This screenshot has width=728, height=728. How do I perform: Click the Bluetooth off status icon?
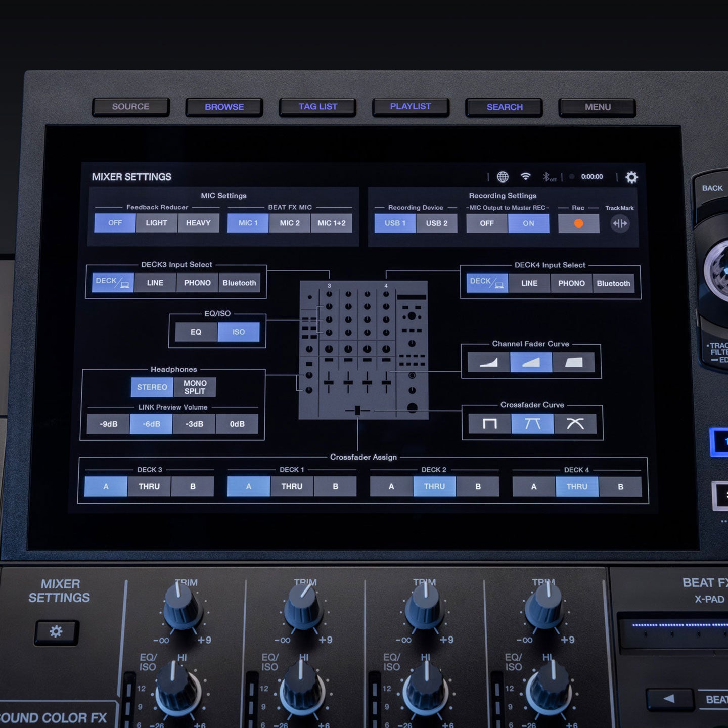(x=549, y=176)
